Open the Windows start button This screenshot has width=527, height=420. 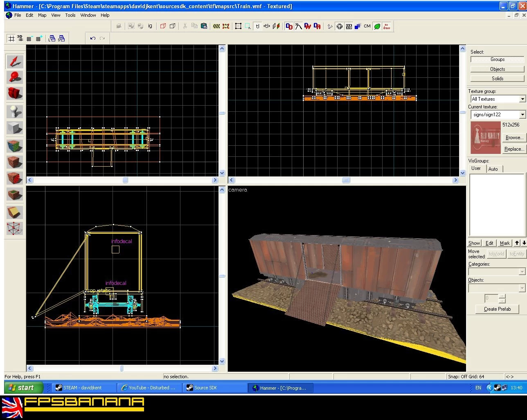(x=23, y=387)
